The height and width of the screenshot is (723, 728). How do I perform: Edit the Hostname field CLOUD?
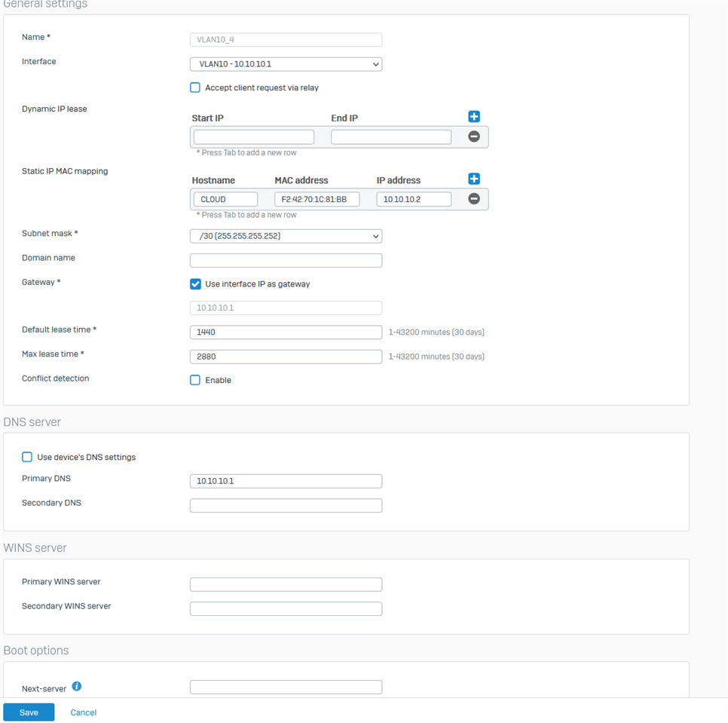(x=225, y=199)
